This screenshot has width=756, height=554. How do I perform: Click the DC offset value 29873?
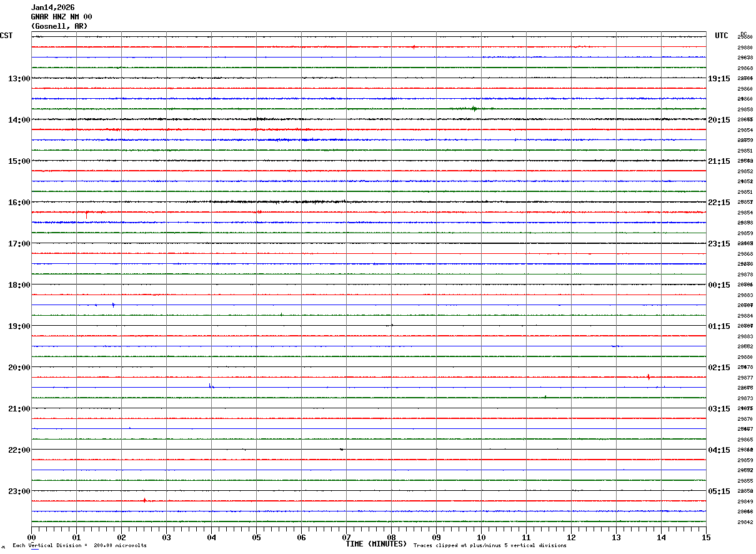coord(745,398)
